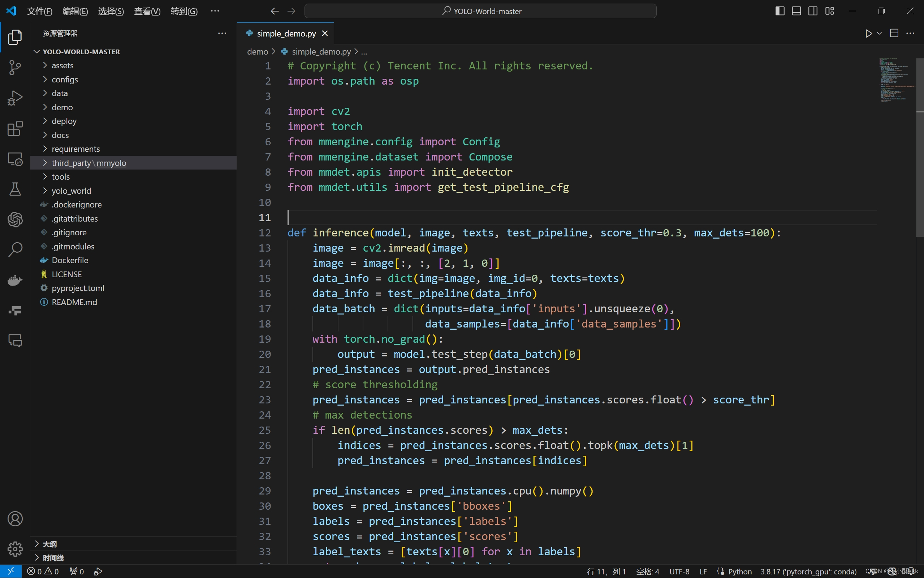Open pyproject.toml file

click(133, 288)
